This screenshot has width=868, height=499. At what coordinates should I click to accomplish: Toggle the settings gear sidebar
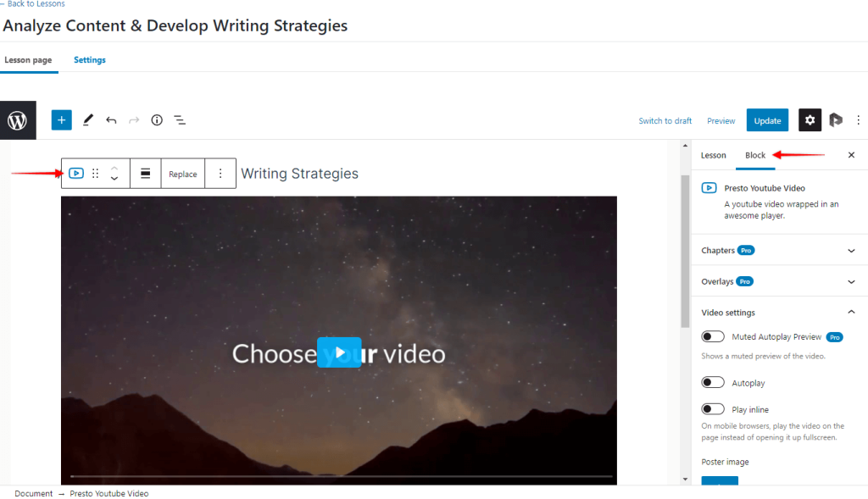click(810, 120)
